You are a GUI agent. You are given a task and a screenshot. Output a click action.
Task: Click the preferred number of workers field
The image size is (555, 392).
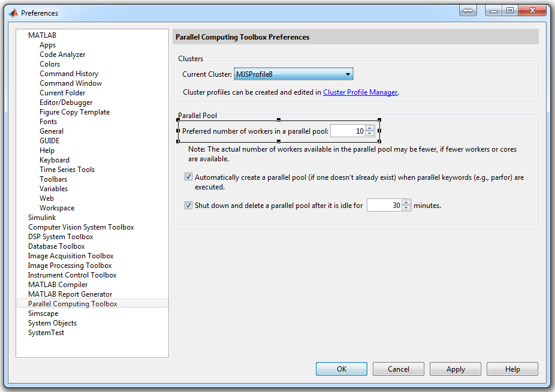tap(348, 131)
